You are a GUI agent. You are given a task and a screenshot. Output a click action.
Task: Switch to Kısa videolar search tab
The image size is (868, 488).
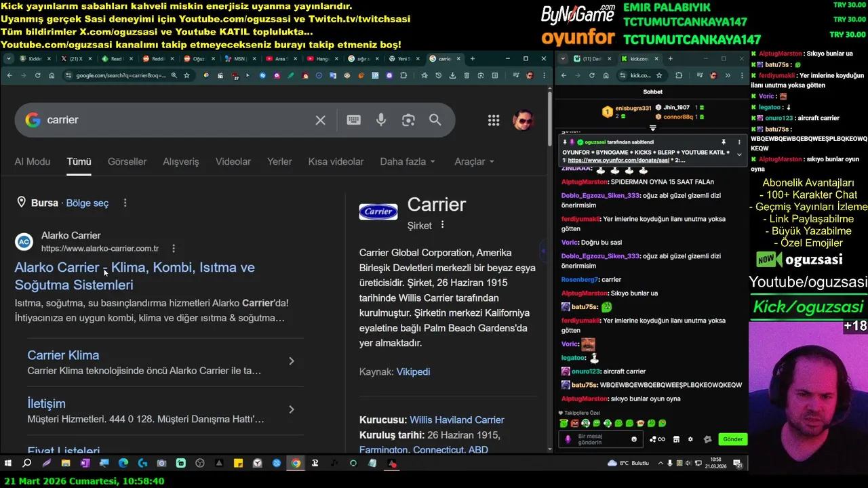[336, 161]
